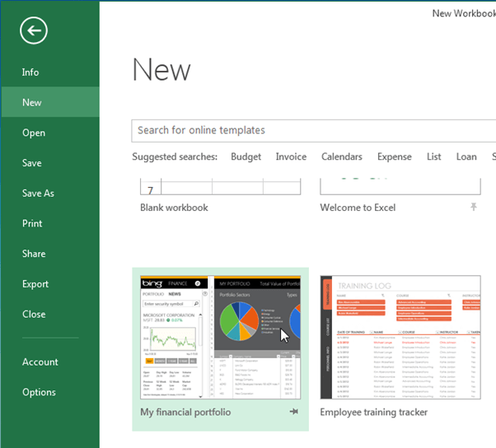Pin the Welcome to Excel template

[x=475, y=208]
